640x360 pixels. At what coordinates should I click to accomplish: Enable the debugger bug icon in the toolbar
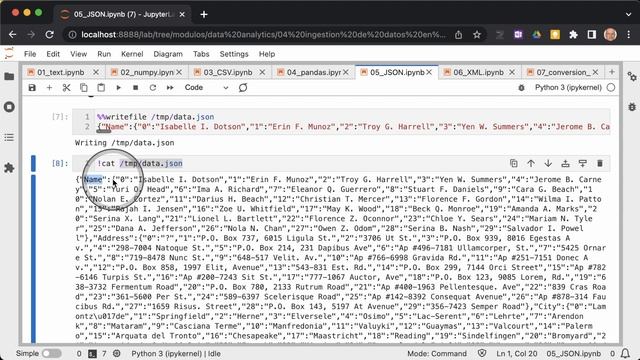click(521, 88)
